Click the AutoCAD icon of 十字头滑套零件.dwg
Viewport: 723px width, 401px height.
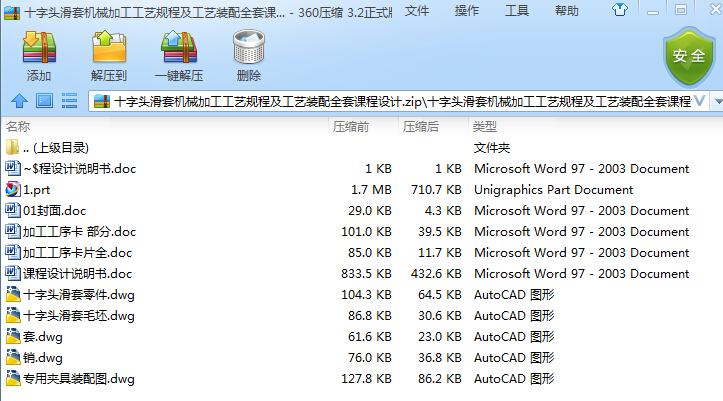point(13,294)
